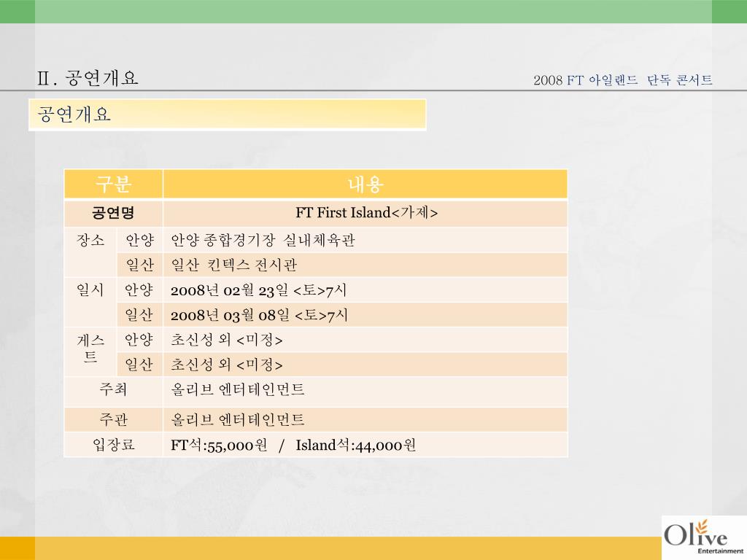
Task: Select the date '2008년 03월 08일 <토>7시'
Action: [x=259, y=315]
